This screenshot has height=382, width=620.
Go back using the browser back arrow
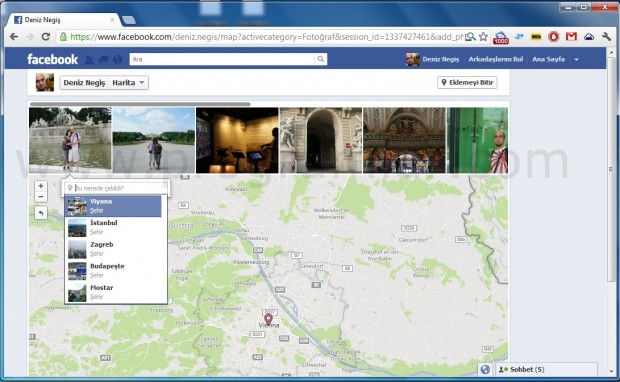tap(14, 37)
